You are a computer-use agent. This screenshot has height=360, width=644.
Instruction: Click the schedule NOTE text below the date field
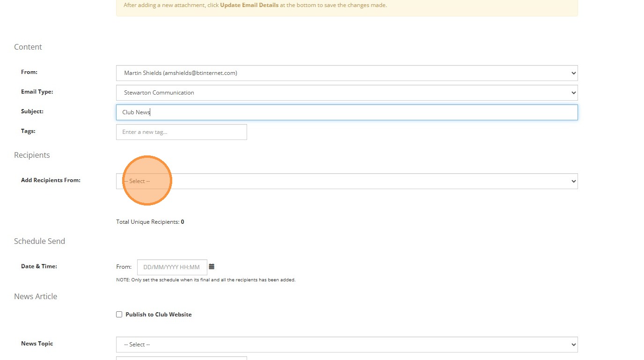pos(206,280)
